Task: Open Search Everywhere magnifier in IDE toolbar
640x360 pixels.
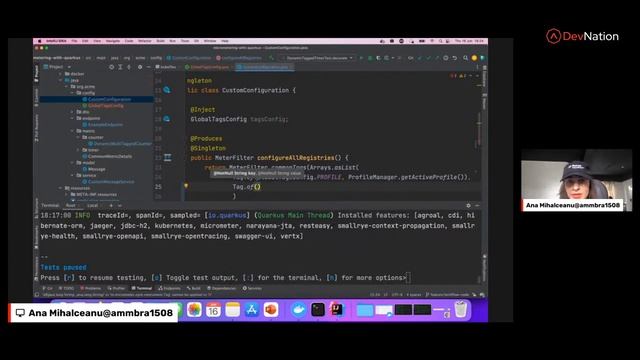Action: pyautogui.click(x=465, y=58)
